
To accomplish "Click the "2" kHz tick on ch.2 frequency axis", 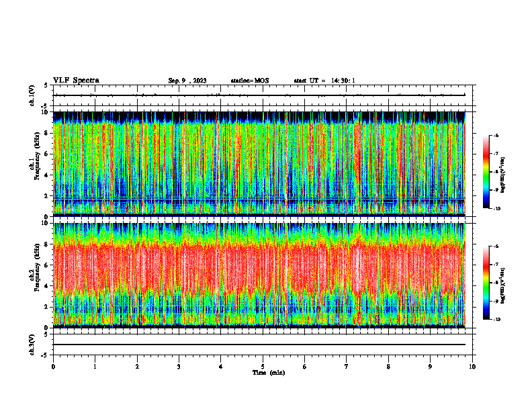I will [x=47, y=307].
